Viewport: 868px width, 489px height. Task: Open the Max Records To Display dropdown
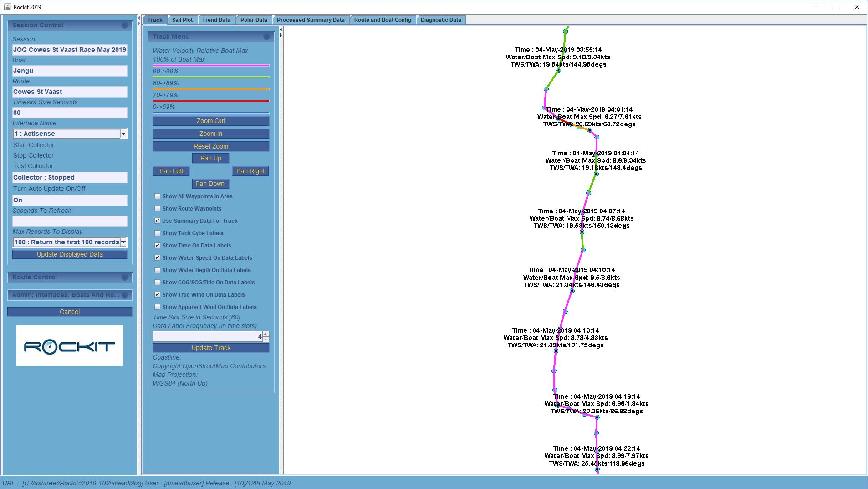coord(123,242)
